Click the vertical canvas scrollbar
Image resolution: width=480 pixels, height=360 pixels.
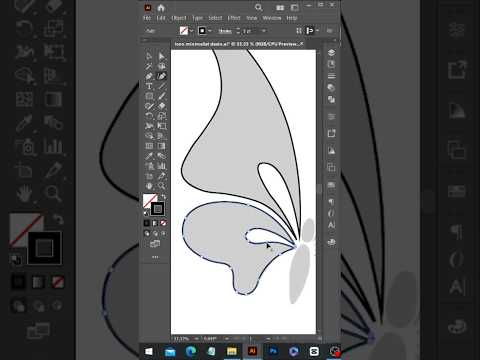pyautogui.click(x=319, y=190)
